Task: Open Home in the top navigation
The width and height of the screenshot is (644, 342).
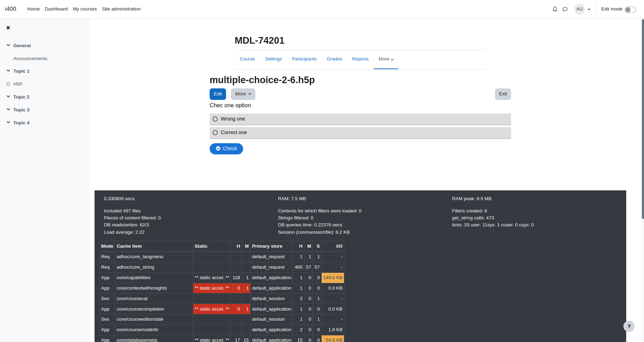Action: 33,9
